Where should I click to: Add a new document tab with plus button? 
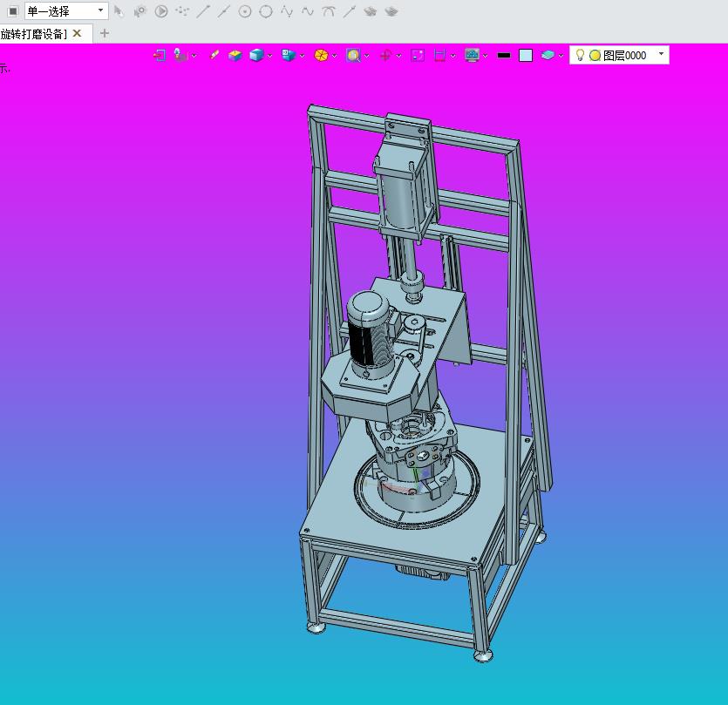pyautogui.click(x=105, y=33)
